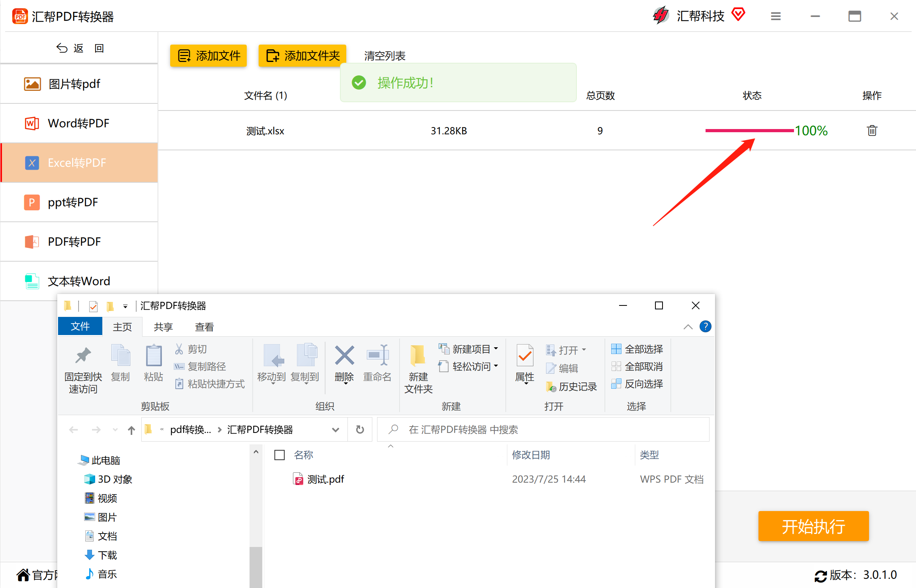This screenshot has height=588, width=916.
Task: Click the 删除 red X icon
Action: click(344, 355)
